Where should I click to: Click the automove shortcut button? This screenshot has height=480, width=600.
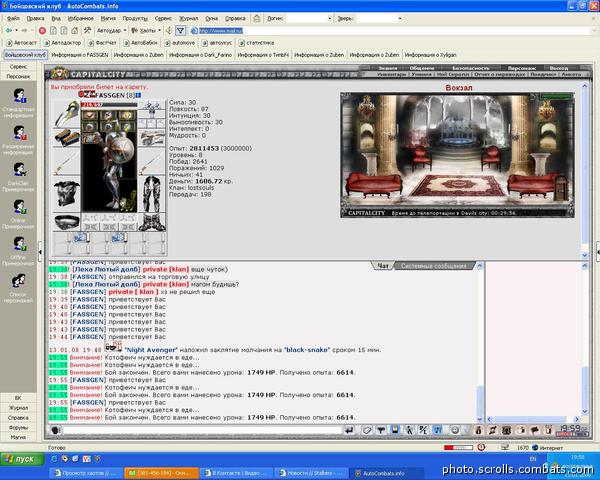(180, 43)
